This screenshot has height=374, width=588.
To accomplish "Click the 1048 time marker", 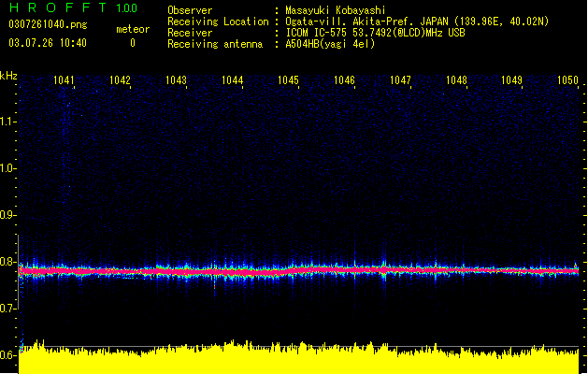I will pos(456,80).
